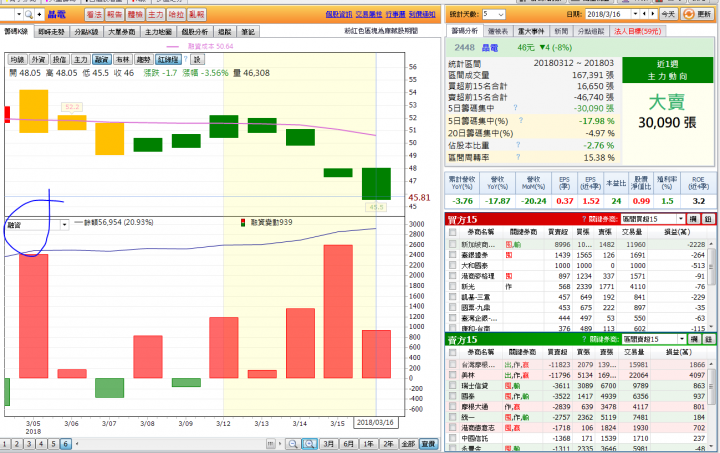The height and width of the screenshot is (453, 720).
Task: Click the blue question mark beside 紅綠柱
Action: point(186,59)
